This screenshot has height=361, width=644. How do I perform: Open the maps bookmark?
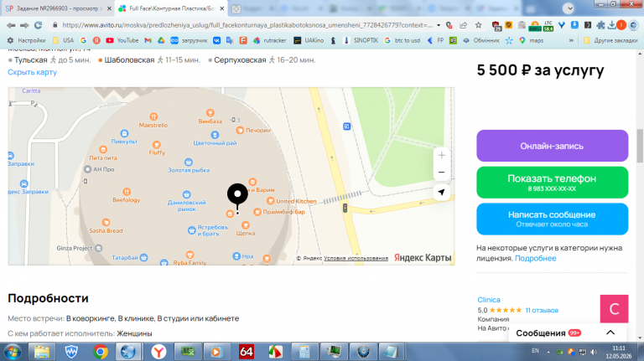click(x=531, y=40)
